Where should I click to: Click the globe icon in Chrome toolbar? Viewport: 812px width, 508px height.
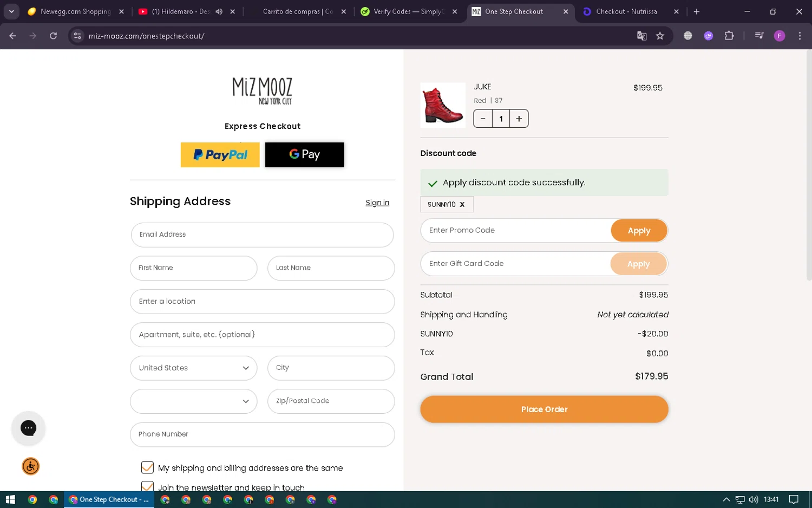tap(687, 36)
